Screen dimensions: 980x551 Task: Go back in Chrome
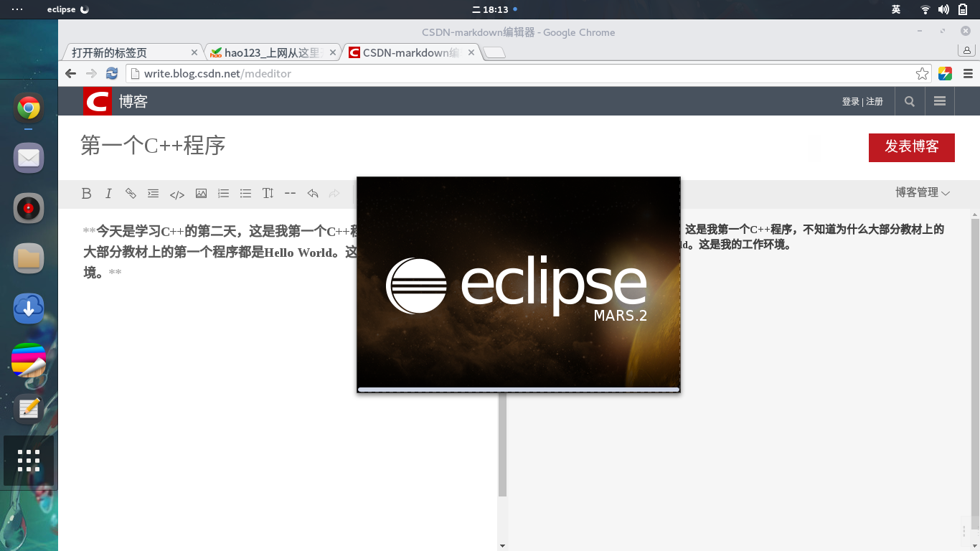click(70, 73)
